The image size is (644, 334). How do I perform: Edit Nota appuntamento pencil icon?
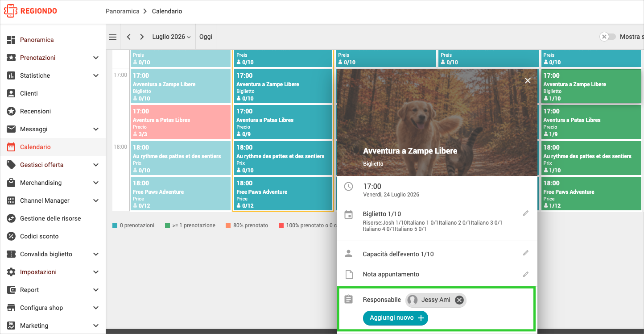(x=526, y=274)
